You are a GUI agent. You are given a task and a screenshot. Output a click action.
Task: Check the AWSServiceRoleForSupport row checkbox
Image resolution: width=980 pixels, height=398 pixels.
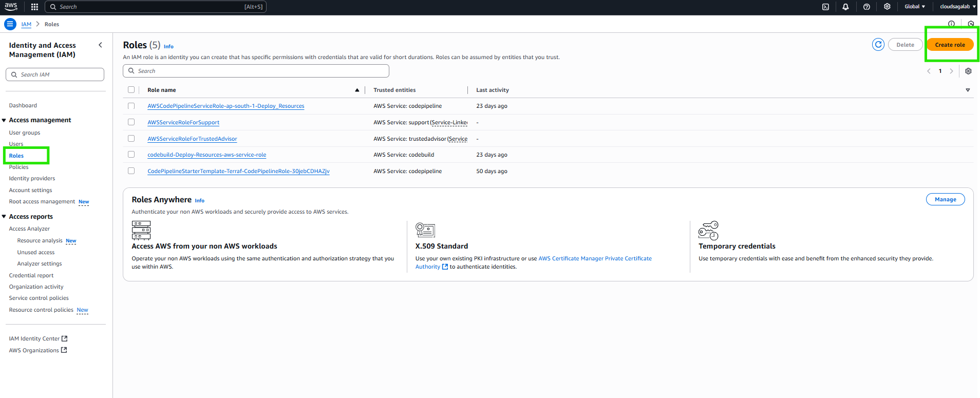[x=131, y=122]
